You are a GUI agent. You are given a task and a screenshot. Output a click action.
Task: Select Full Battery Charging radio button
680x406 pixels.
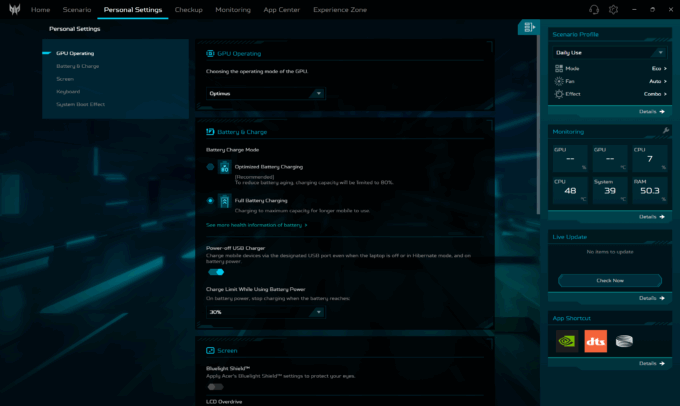210,200
